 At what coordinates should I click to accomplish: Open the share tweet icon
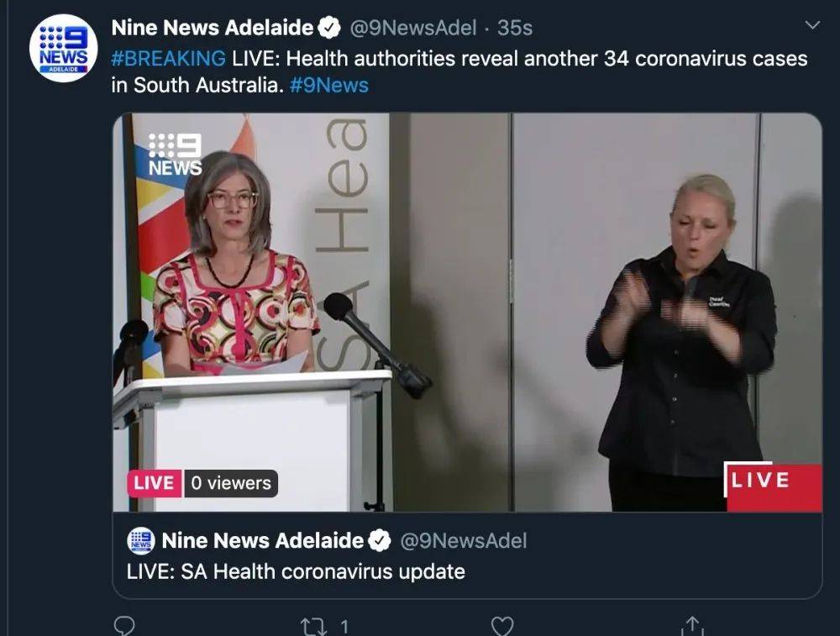692,625
